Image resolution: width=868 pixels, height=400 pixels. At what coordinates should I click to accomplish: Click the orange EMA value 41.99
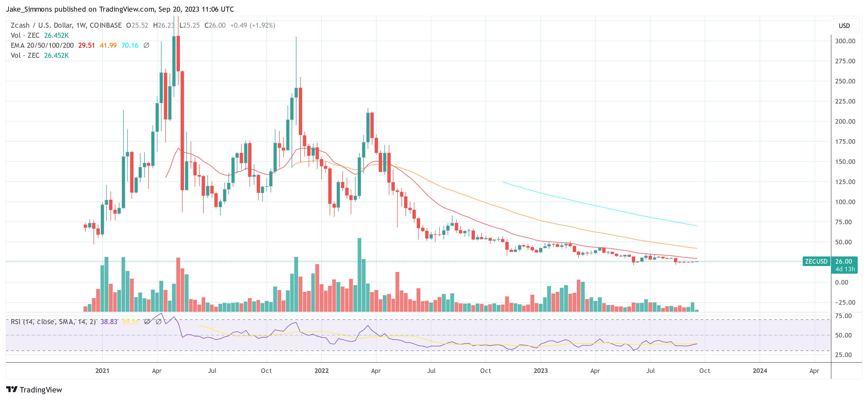coord(108,45)
